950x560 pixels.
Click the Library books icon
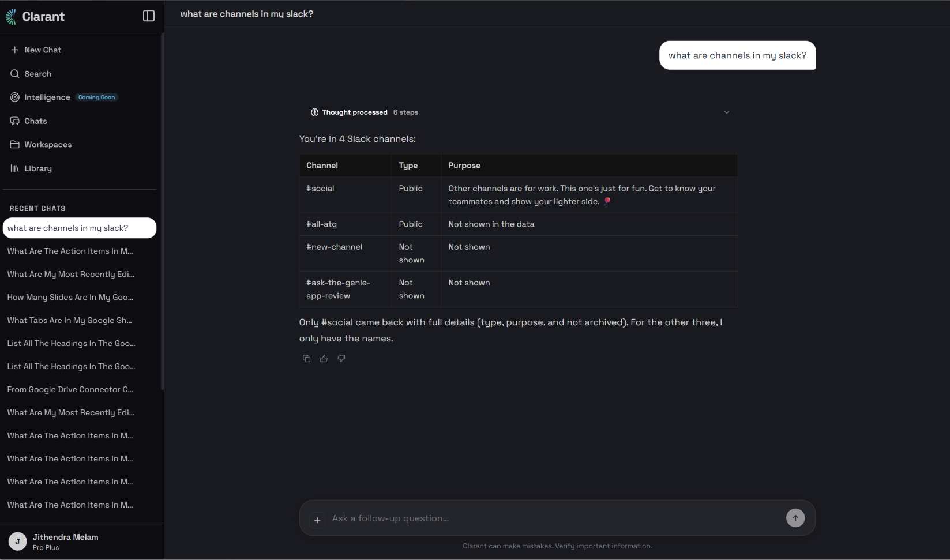click(x=15, y=168)
